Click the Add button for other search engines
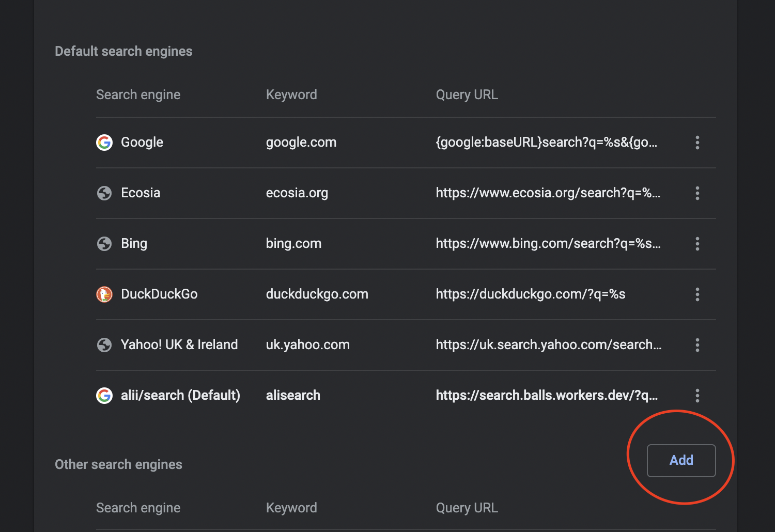This screenshot has width=775, height=532. click(681, 460)
